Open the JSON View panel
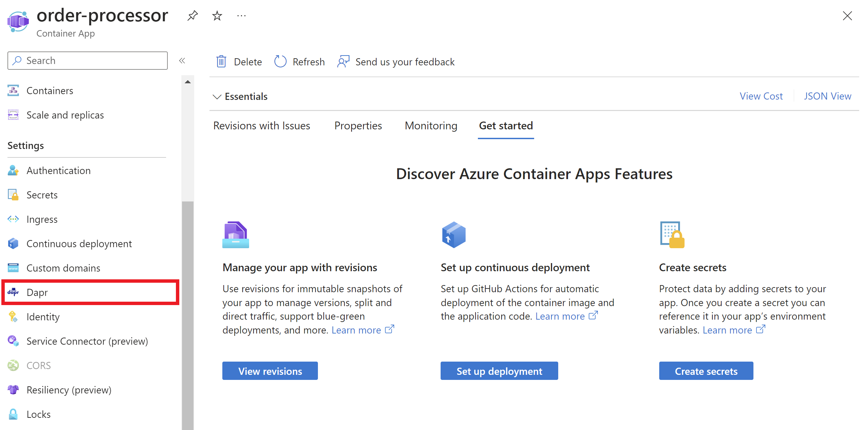The image size is (868, 430). click(x=828, y=96)
